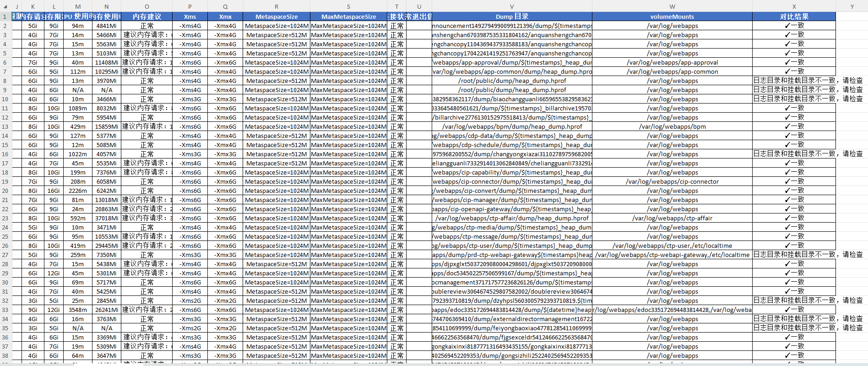Select column M header
This screenshot has height=366, width=868.
(78, 6)
